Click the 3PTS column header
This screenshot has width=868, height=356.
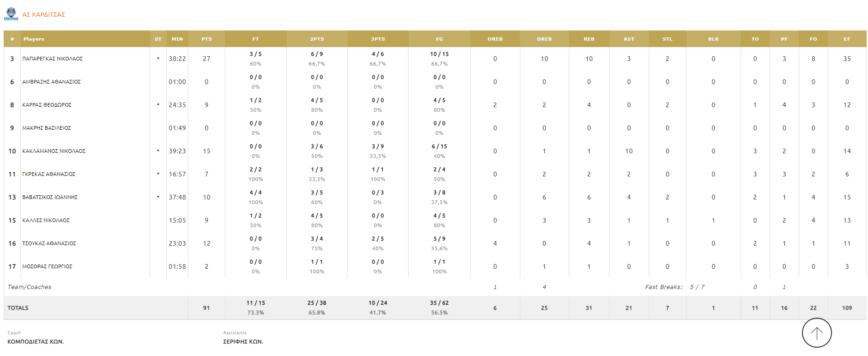point(378,39)
